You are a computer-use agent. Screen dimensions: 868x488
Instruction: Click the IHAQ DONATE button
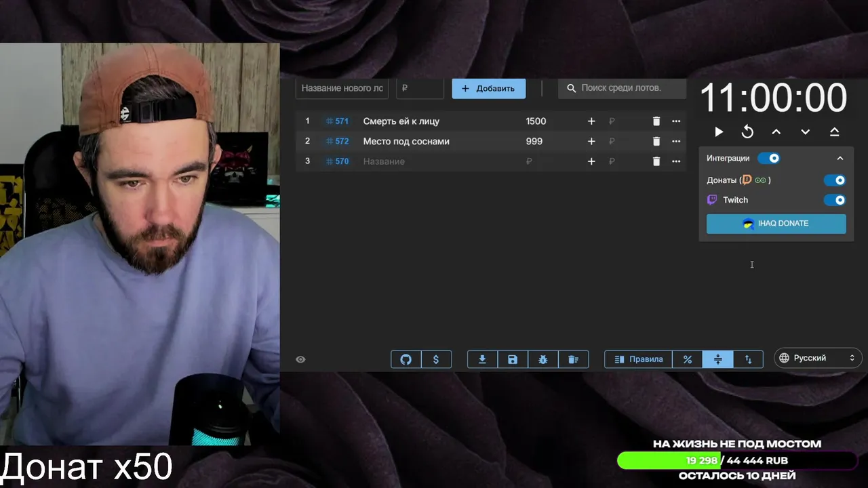pyautogui.click(x=776, y=224)
